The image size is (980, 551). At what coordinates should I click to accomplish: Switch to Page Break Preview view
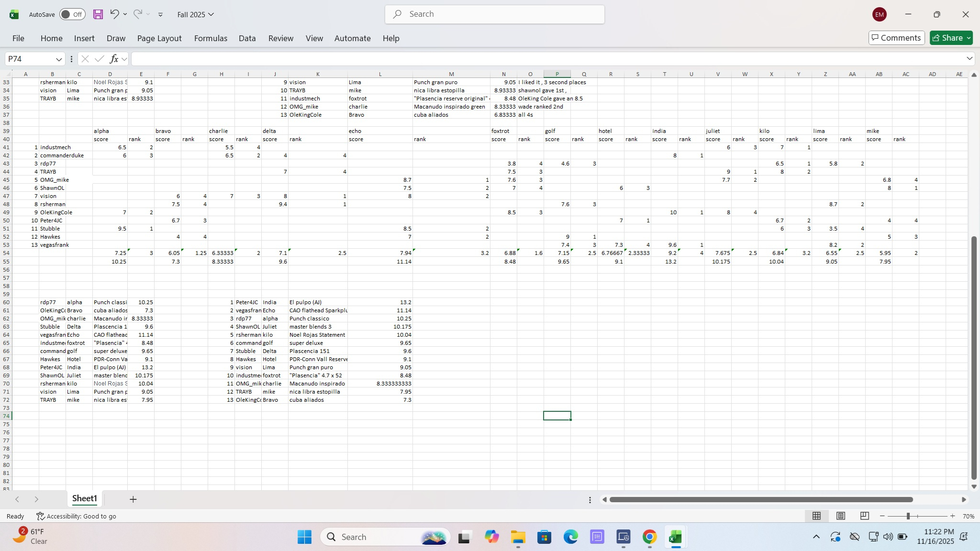coord(864,516)
